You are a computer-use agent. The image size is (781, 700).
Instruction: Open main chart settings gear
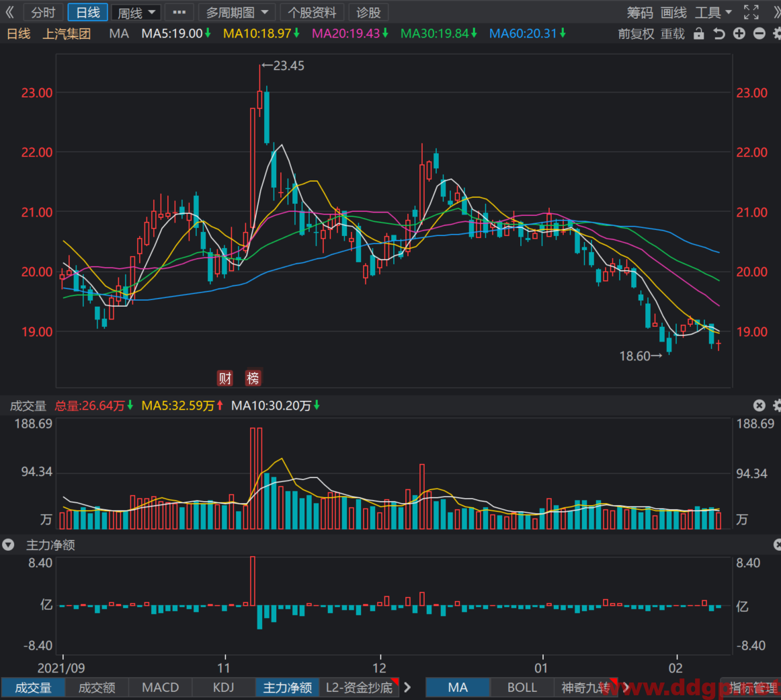pos(777,34)
